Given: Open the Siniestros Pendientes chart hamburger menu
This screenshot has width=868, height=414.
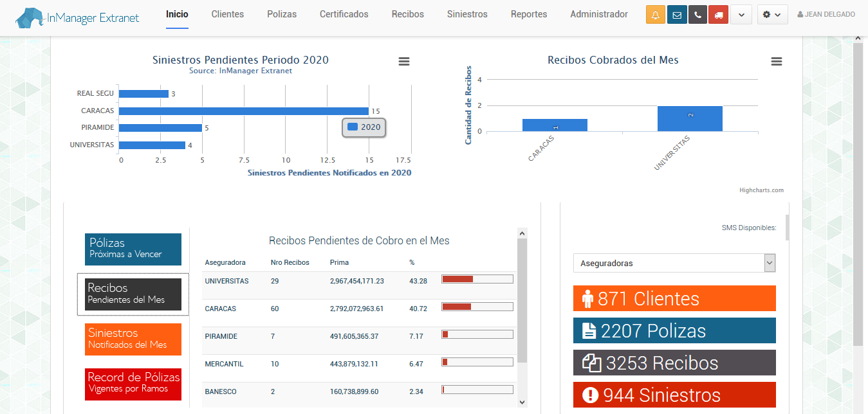Looking at the screenshot, I should click(403, 61).
